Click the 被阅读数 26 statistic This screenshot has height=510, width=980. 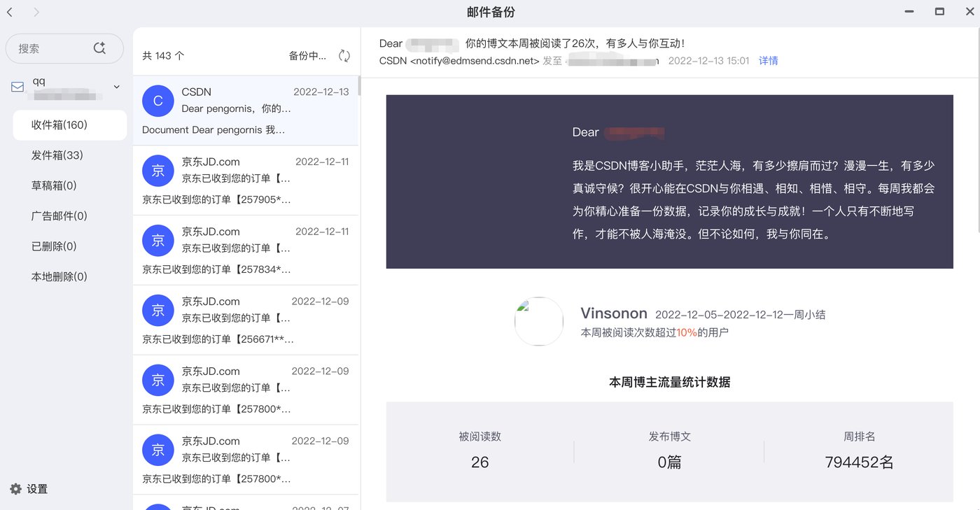point(480,449)
